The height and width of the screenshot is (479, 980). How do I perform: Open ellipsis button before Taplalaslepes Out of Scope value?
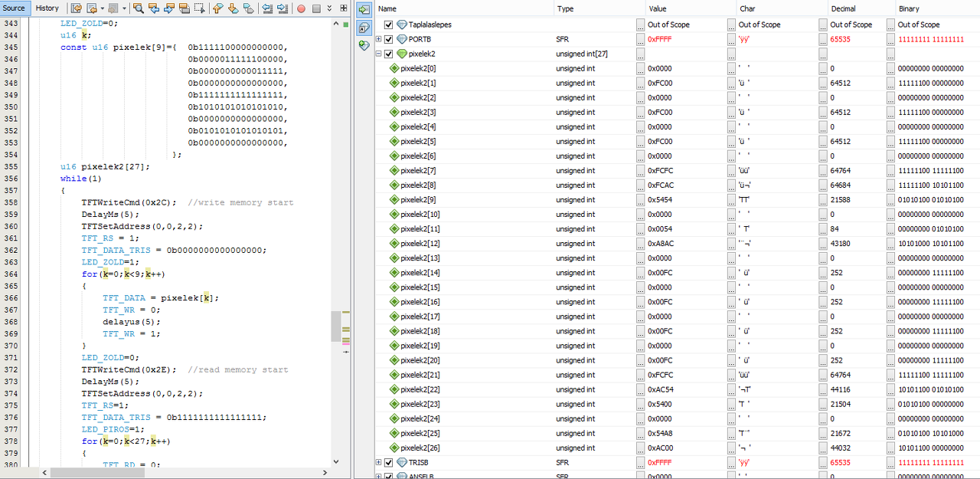point(641,25)
